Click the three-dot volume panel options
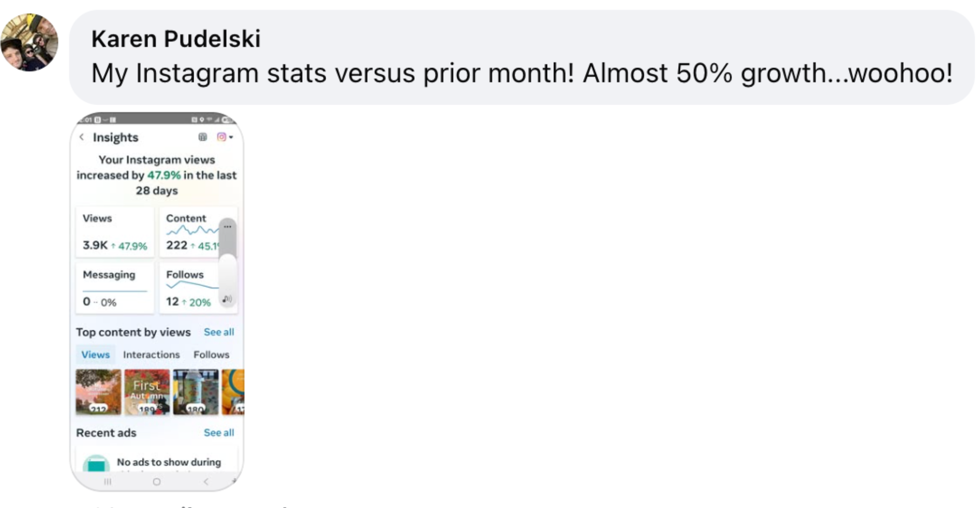 [227, 227]
